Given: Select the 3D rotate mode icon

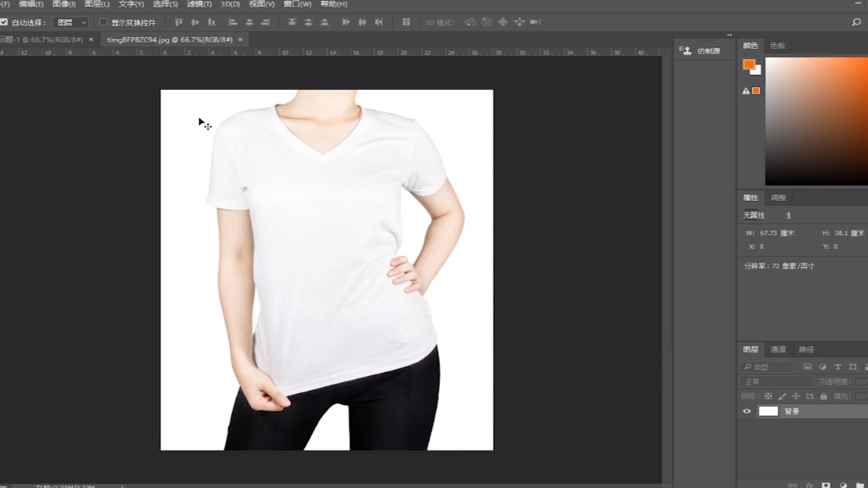Looking at the screenshot, I should (470, 22).
